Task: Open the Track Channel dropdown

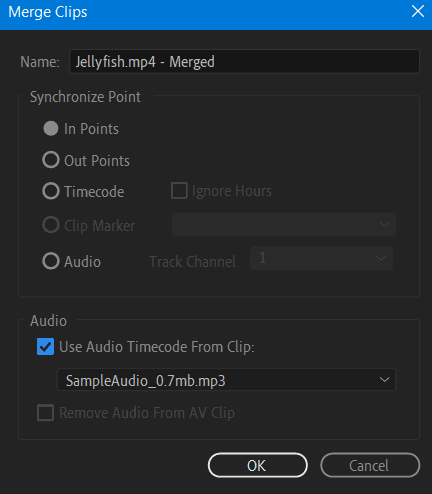Action: click(x=321, y=258)
